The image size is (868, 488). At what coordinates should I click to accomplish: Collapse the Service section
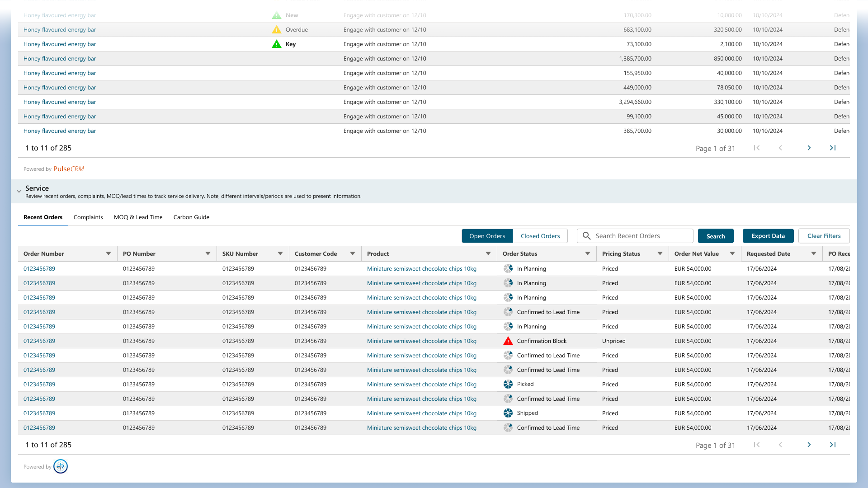pos(19,191)
